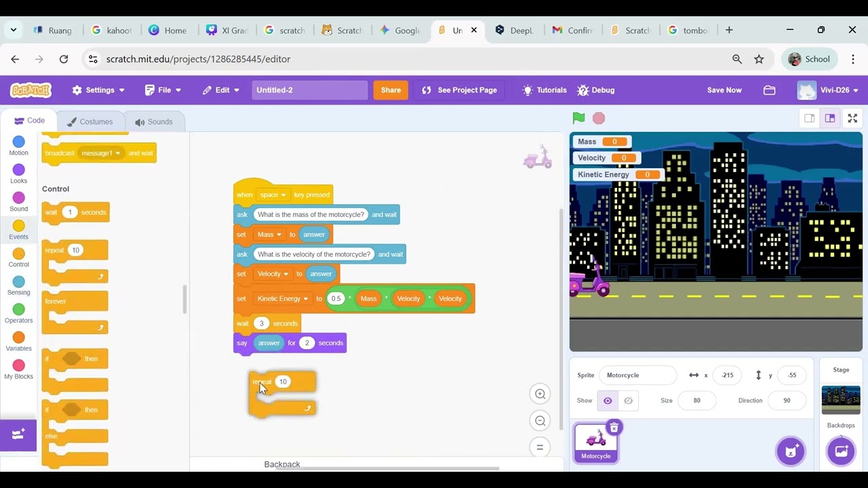Bookmark this page with star icon

coord(759,59)
